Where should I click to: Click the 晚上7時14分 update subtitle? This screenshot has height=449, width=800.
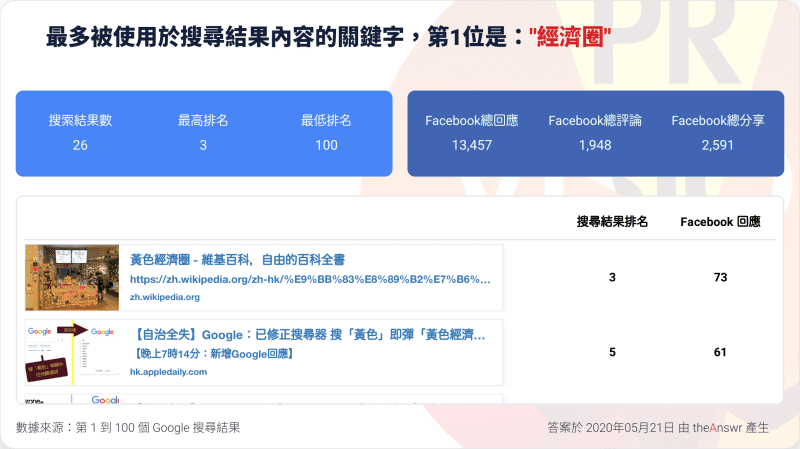point(214,354)
